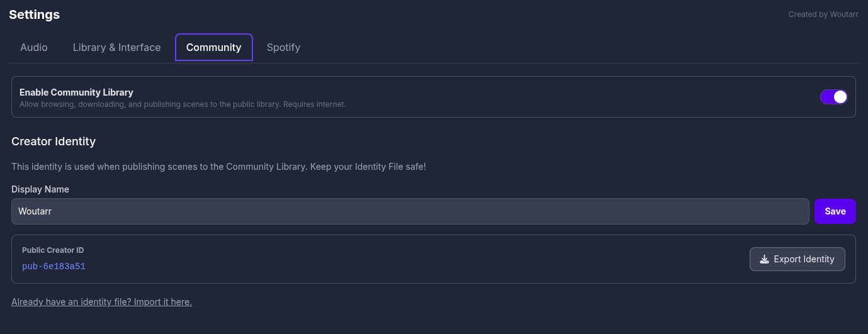Disable the Enable Community Library toggle
This screenshot has width=868, height=334.
point(833,97)
